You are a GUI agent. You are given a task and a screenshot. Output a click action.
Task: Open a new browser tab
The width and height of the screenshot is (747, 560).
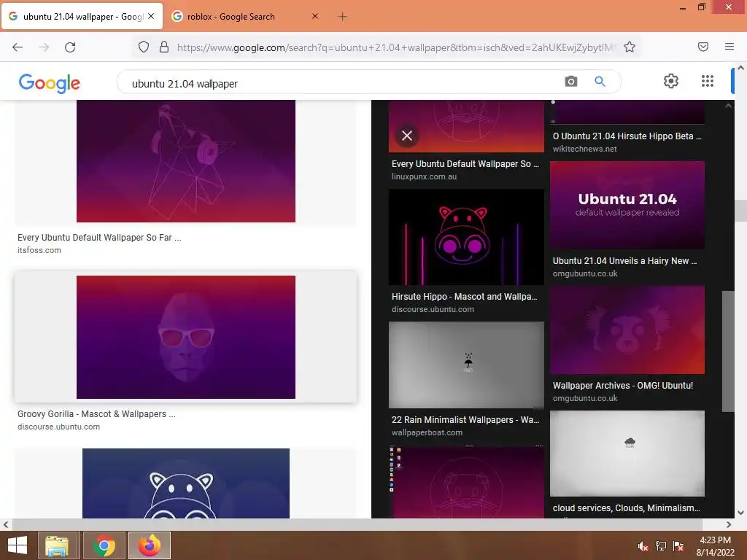tap(342, 17)
